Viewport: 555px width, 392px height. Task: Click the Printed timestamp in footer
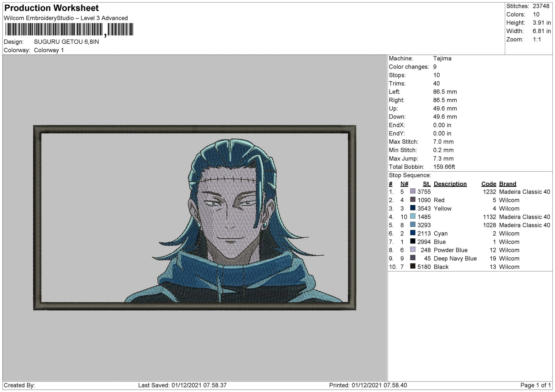pyautogui.click(x=368, y=385)
